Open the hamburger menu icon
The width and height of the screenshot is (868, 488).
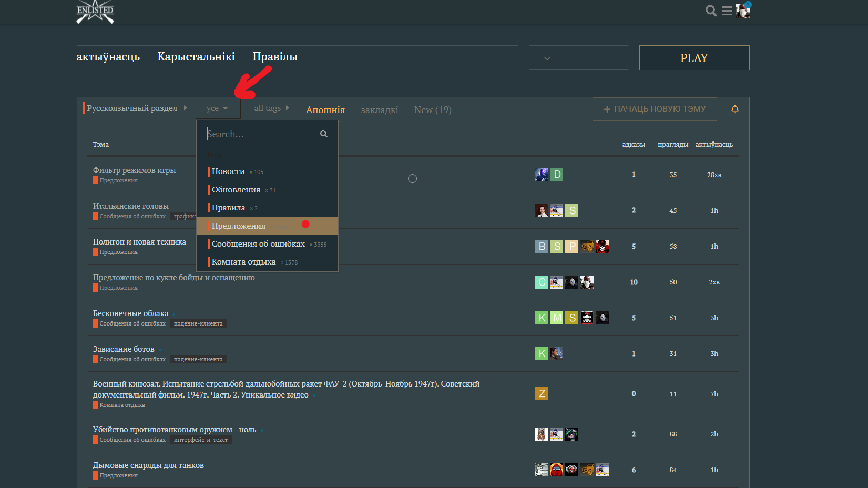pos(727,11)
